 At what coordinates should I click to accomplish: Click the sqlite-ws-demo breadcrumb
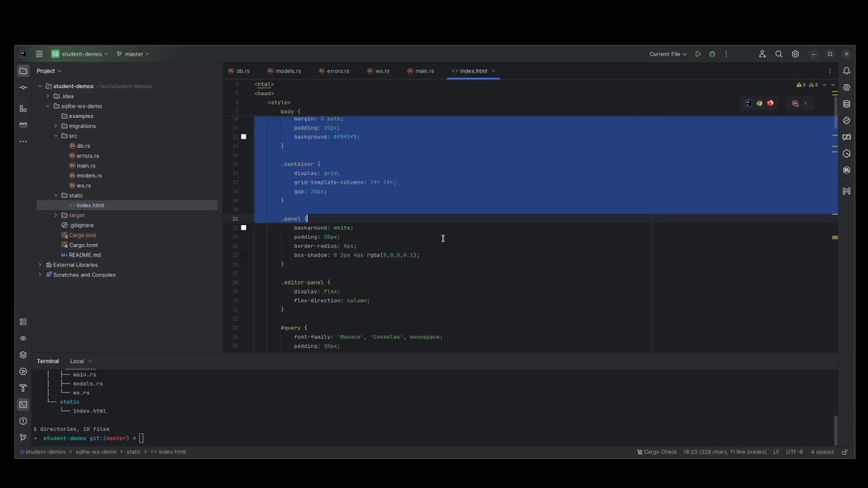pos(96,452)
